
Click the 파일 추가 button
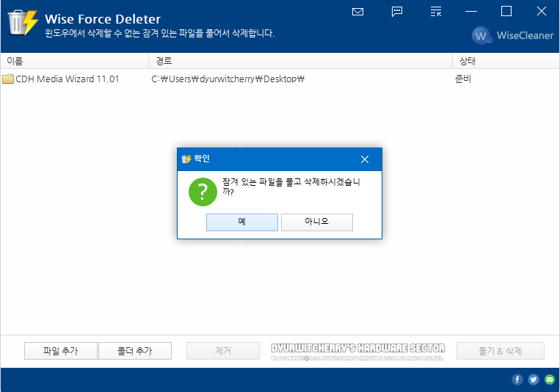coord(61,351)
